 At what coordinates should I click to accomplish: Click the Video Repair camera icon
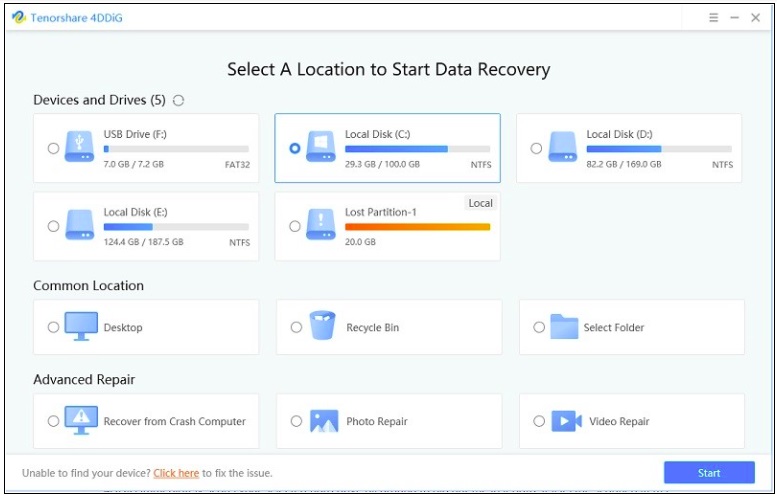566,421
